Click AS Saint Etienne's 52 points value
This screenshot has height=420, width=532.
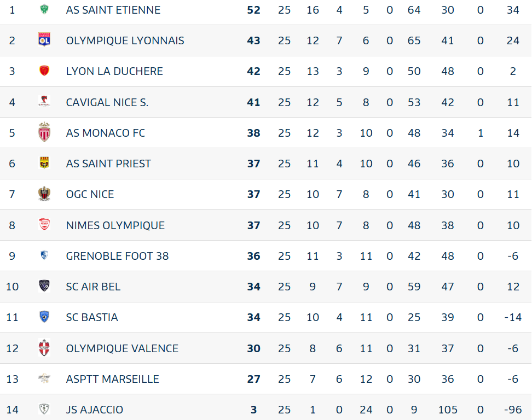click(x=253, y=10)
